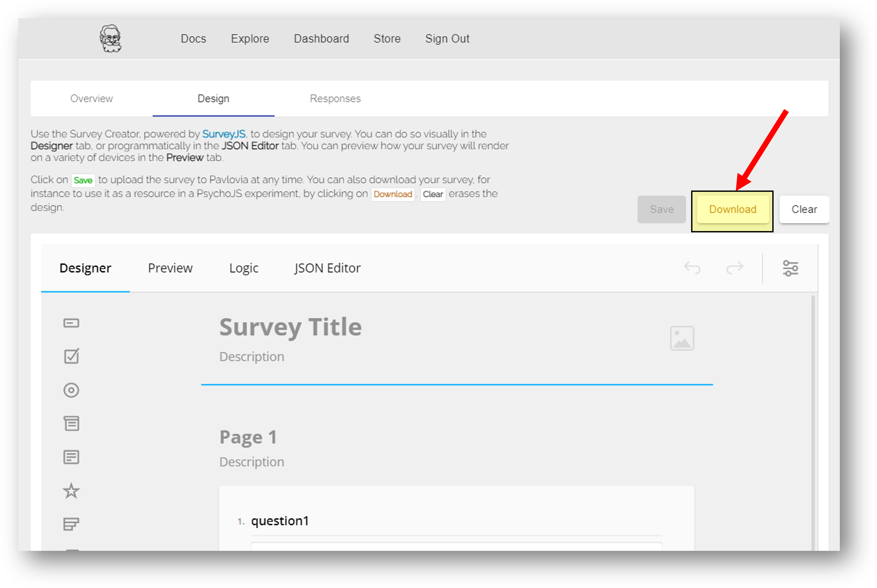
Task: Add a radio group question from toolbox
Action: [71, 390]
